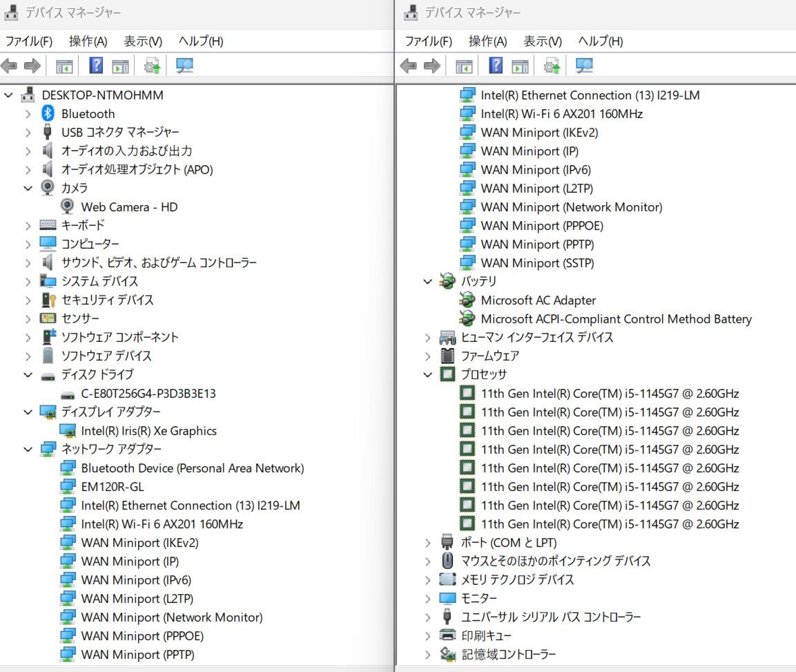The width and height of the screenshot is (796, 672).
Task: Click Update driver icon in left window toolbar
Action: point(152,66)
